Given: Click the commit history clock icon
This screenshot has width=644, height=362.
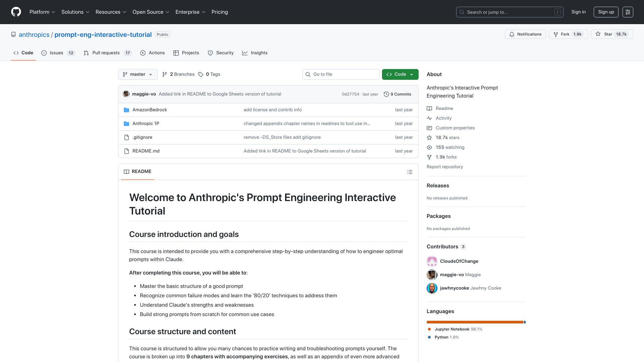Looking at the screenshot, I should [386, 94].
